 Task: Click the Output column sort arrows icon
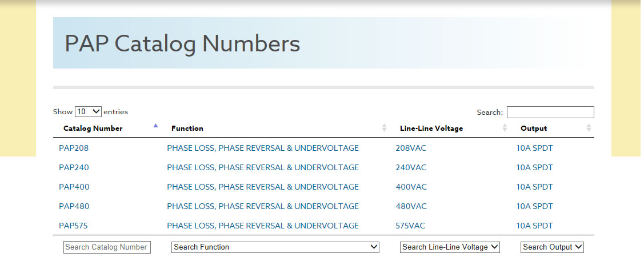(589, 127)
